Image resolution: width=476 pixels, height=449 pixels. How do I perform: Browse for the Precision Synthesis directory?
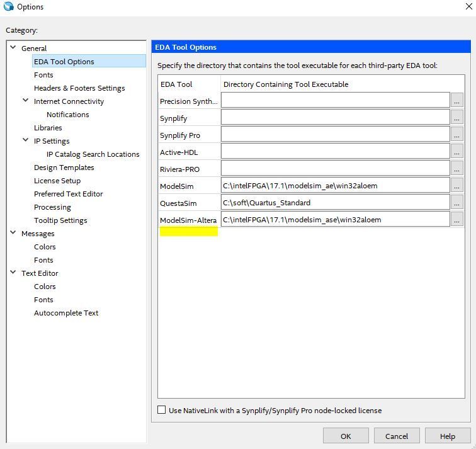[457, 100]
